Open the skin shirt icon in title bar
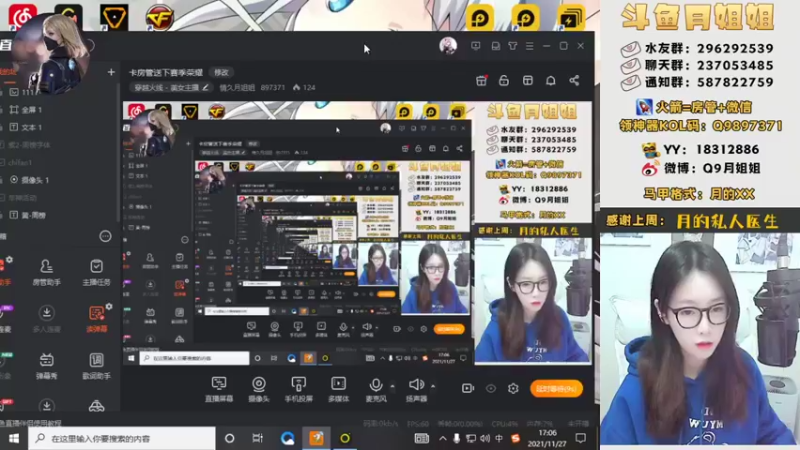This screenshot has width=800, height=450. [513, 46]
